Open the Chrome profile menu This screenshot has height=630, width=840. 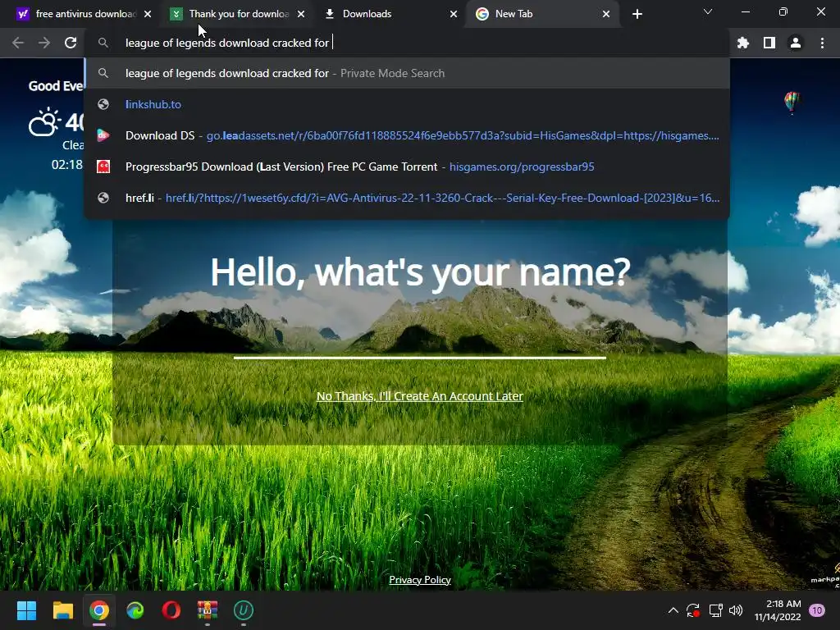(796, 43)
